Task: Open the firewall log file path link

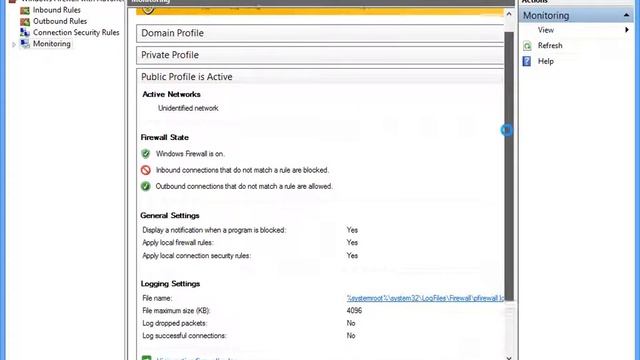Action: [425, 298]
